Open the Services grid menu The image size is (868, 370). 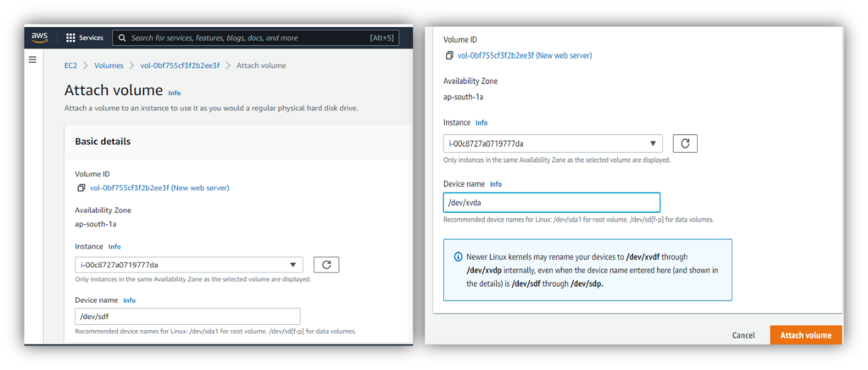click(84, 38)
